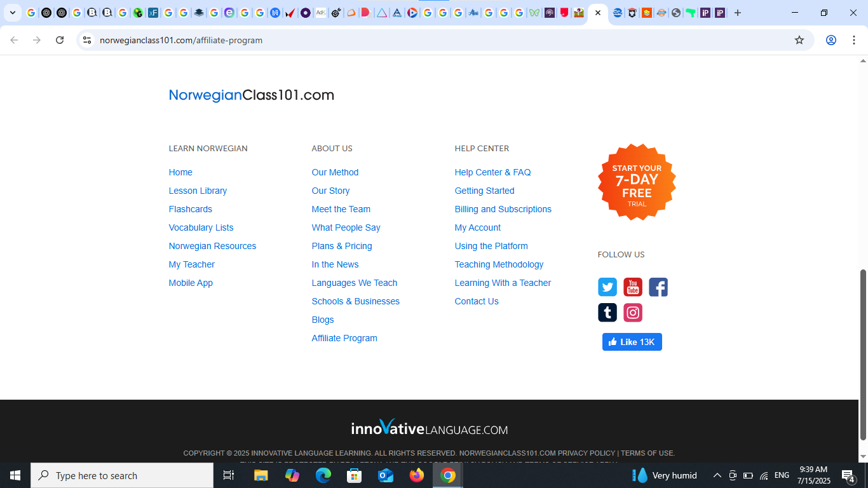Open the Facebook social icon
This screenshot has width=868, height=488.
[x=658, y=287]
